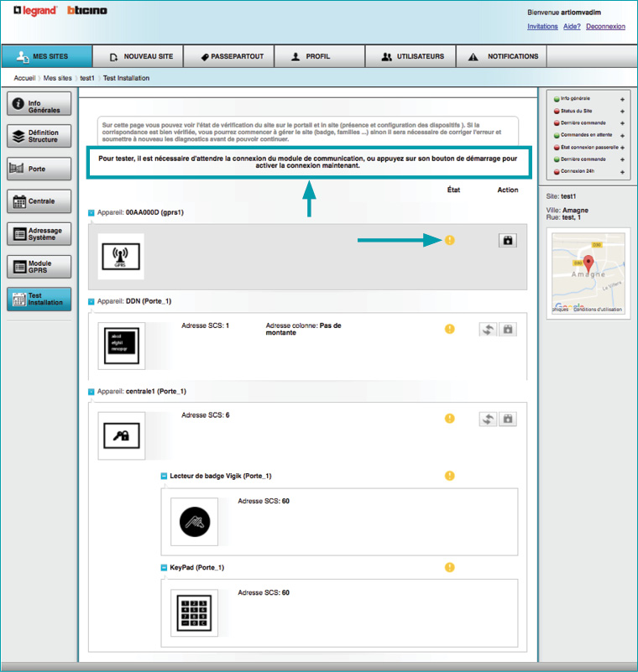Go to Mes sites in the breadcrumb
Viewport: 638px width, 672px height.
(x=57, y=78)
